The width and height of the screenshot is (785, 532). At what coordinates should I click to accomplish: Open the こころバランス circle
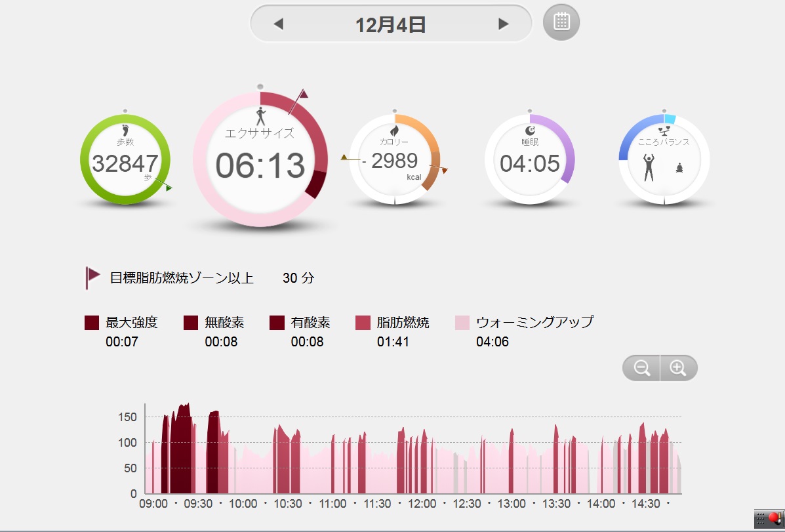coord(664,159)
